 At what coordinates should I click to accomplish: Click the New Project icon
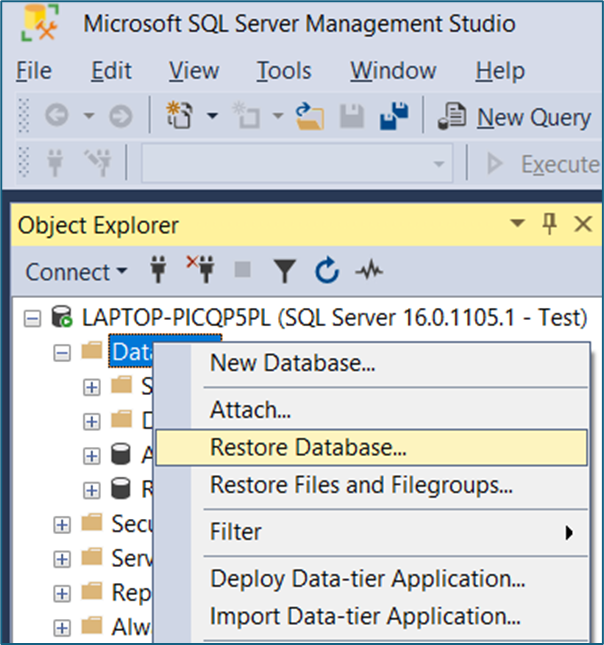(x=179, y=115)
